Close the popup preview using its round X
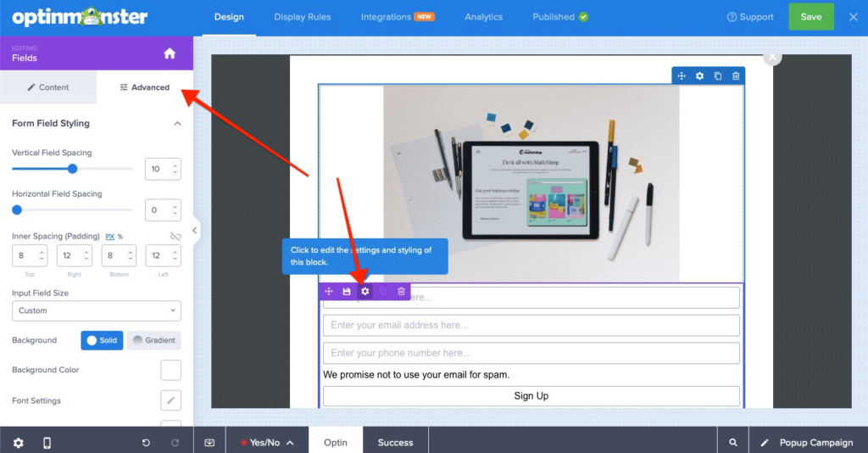868x453 pixels. 772,57
